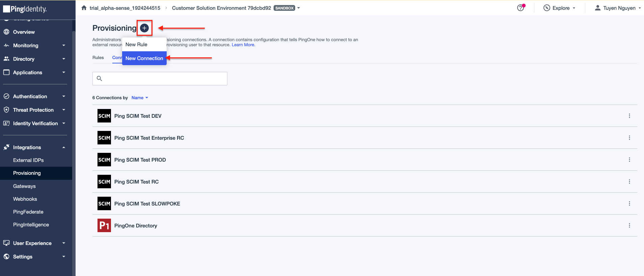
Task: Follow the Learn More link
Action: (x=243, y=45)
